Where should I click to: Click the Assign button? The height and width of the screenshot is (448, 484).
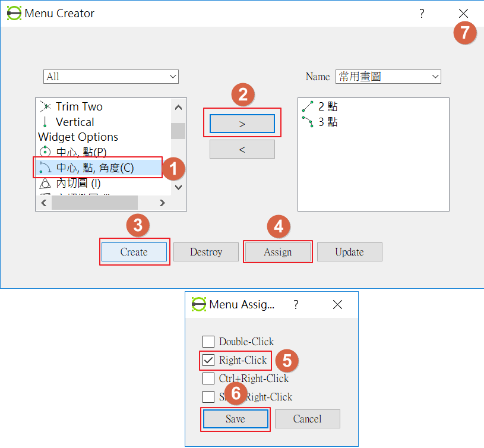277,252
